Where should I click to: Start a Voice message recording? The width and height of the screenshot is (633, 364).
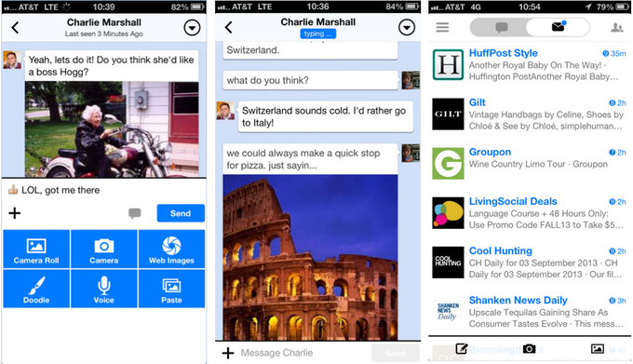pyautogui.click(x=103, y=289)
